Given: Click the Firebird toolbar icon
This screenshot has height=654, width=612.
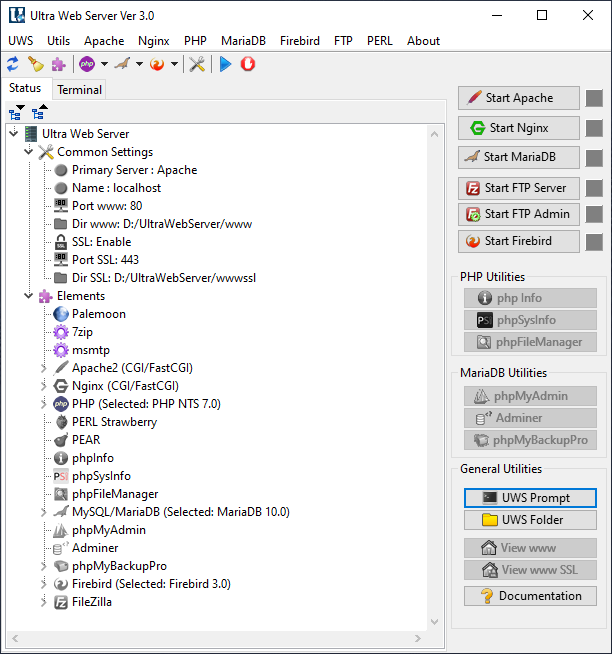Looking at the screenshot, I should click(x=157, y=64).
